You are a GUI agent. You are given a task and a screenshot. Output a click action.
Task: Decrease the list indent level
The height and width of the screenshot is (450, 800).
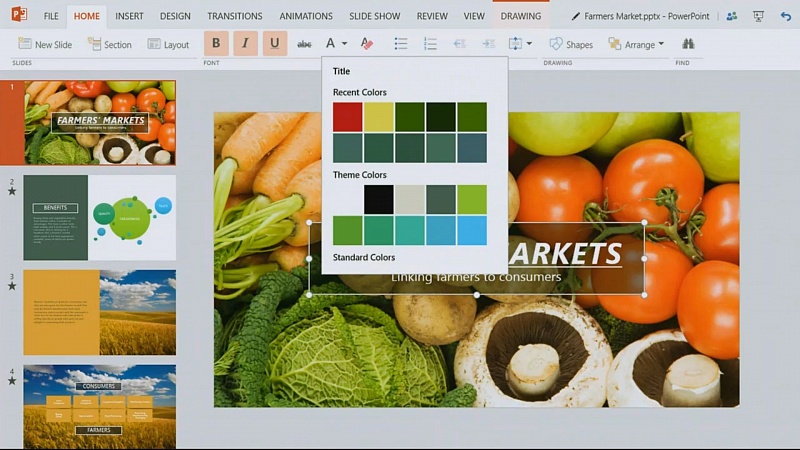click(459, 44)
